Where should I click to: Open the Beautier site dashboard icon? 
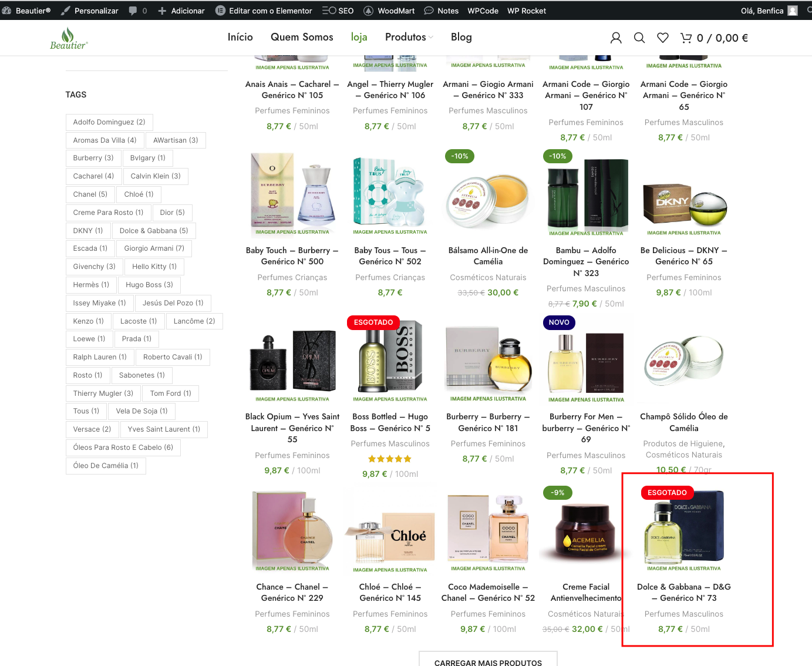7,11
